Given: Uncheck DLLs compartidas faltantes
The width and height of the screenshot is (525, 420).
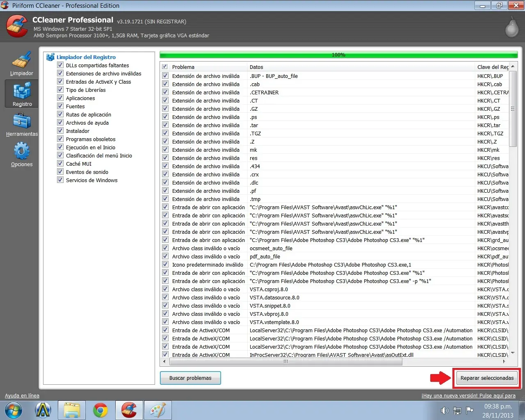Looking at the screenshot, I should (x=60, y=65).
